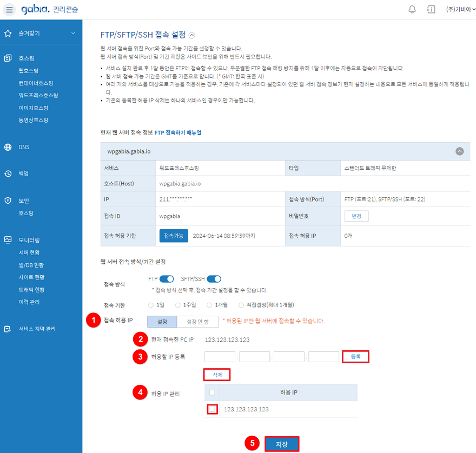Open the (주)가비아 account dropdown
The image size is (476, 453).
460,9
